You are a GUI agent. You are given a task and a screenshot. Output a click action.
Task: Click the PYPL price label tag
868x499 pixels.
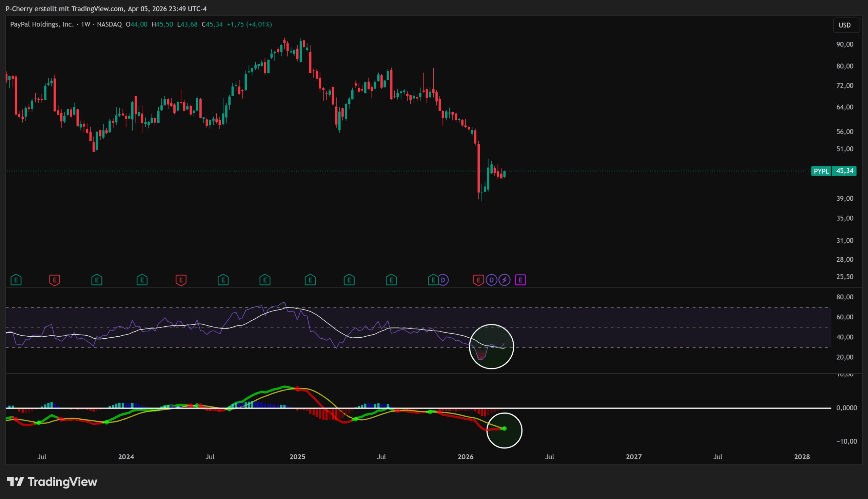(x=821, y=171)
